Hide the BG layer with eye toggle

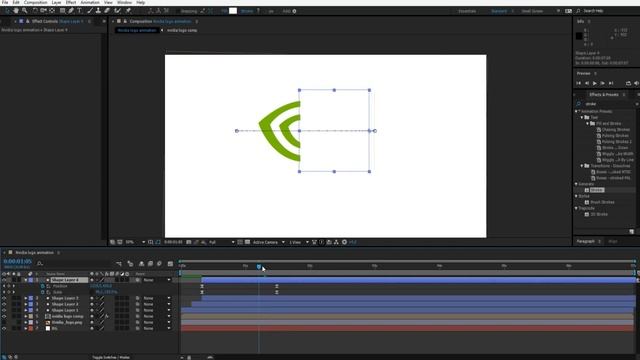coord(4,328)
